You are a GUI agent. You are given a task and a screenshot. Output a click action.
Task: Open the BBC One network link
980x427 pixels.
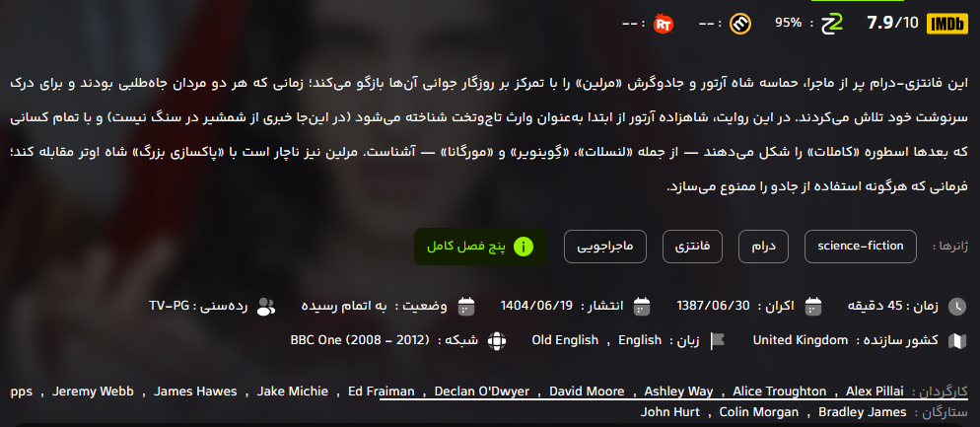point(360,341)
